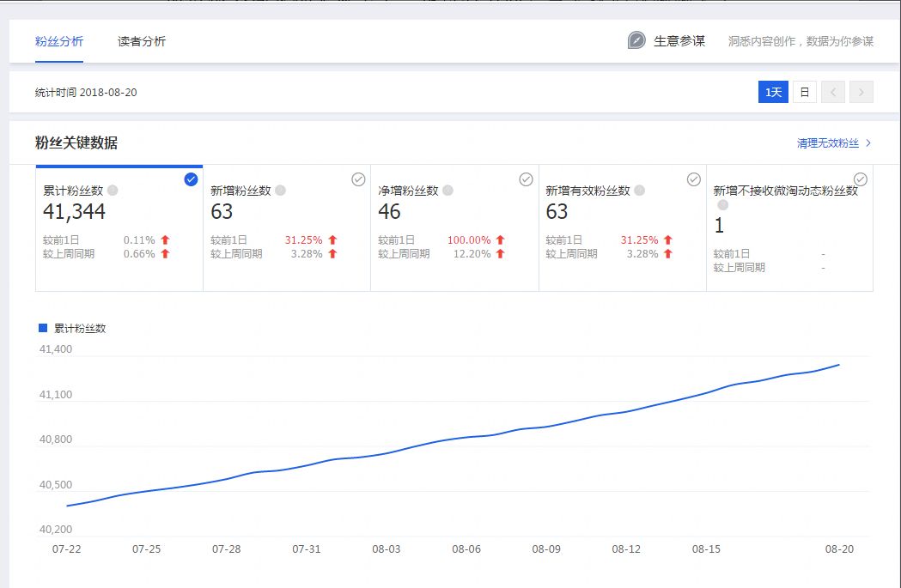Click the left chevron to view previous period
Screen dimensions: 901x588
(832, 92)
